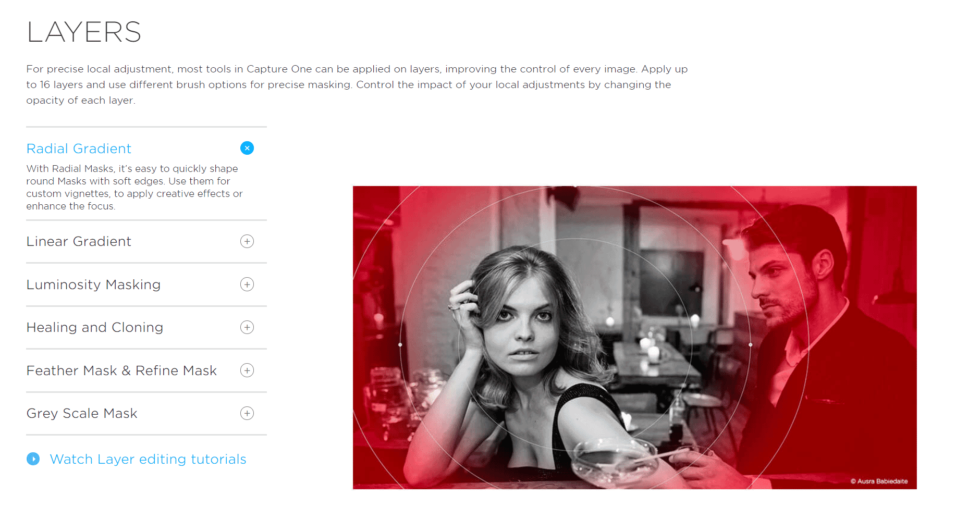Click the left handle dot on radial mask
Screen dimensions: 980x520
400,344
